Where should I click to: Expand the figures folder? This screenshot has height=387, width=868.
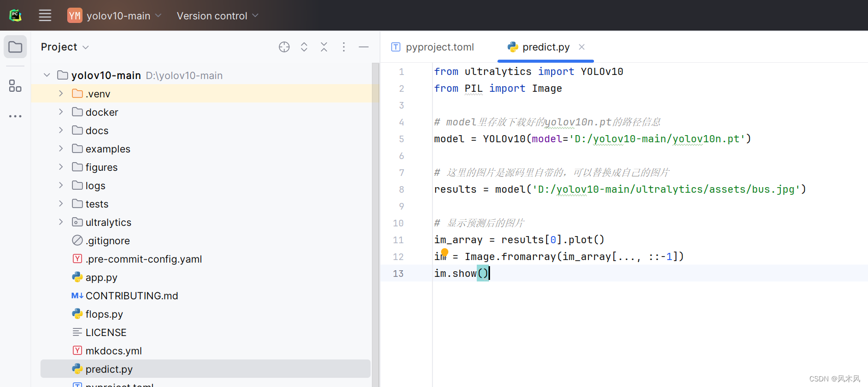(x=61, y=167)
